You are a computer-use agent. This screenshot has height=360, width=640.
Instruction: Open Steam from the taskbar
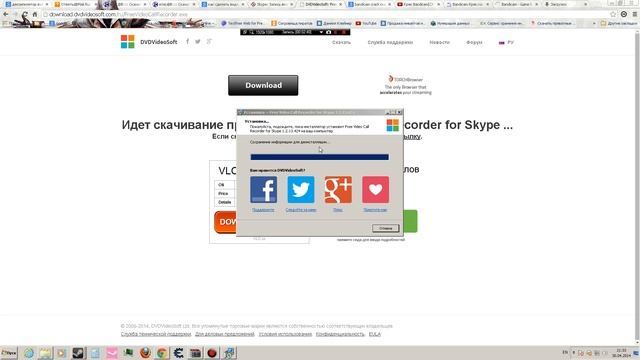[78, 353]
